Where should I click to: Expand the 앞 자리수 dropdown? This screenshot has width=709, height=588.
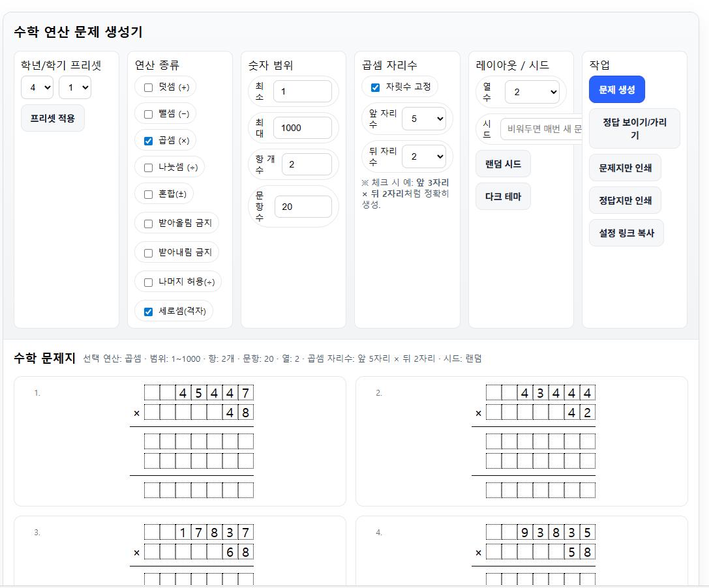[x=424, y=119]
